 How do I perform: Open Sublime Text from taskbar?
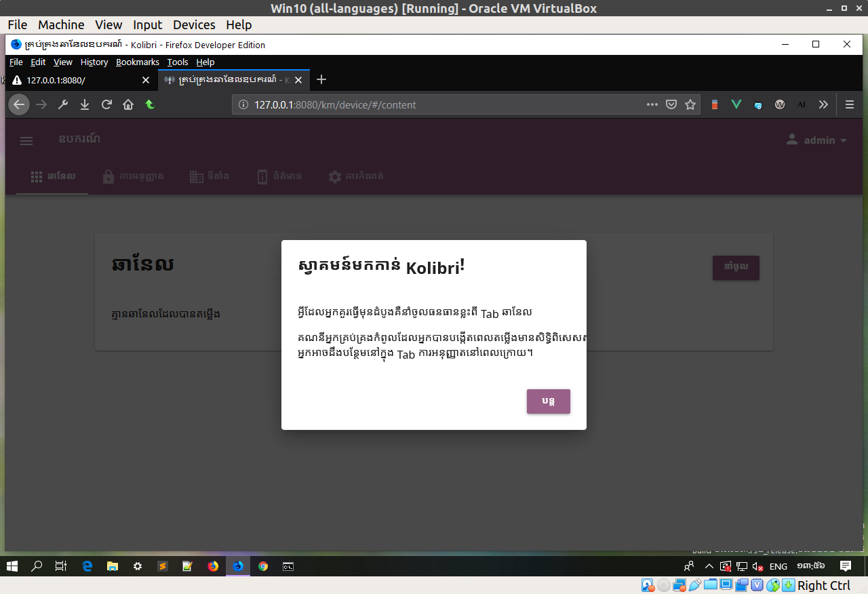tap(163, 566)
